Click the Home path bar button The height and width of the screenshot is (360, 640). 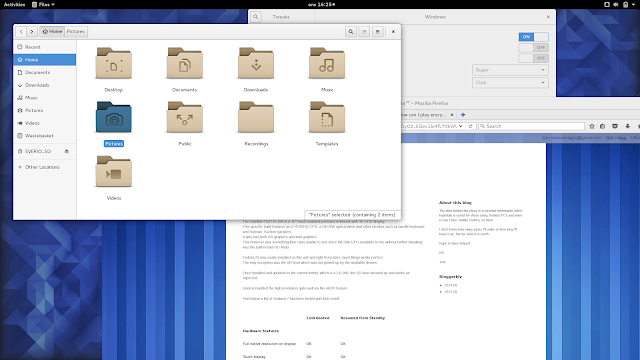pyautogui.click(x=52, y=31)
